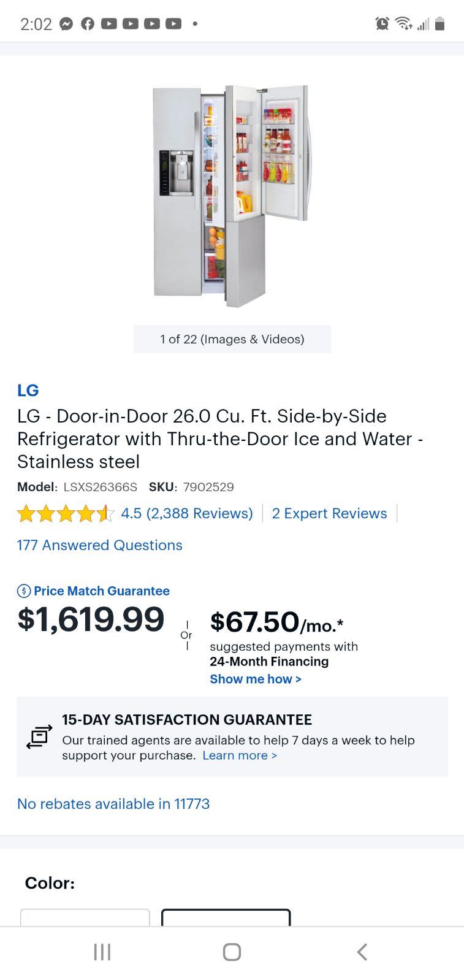Expand Show me how financing details
The height and width of the screenshot is (980, 464).
[x=256, y=679]
